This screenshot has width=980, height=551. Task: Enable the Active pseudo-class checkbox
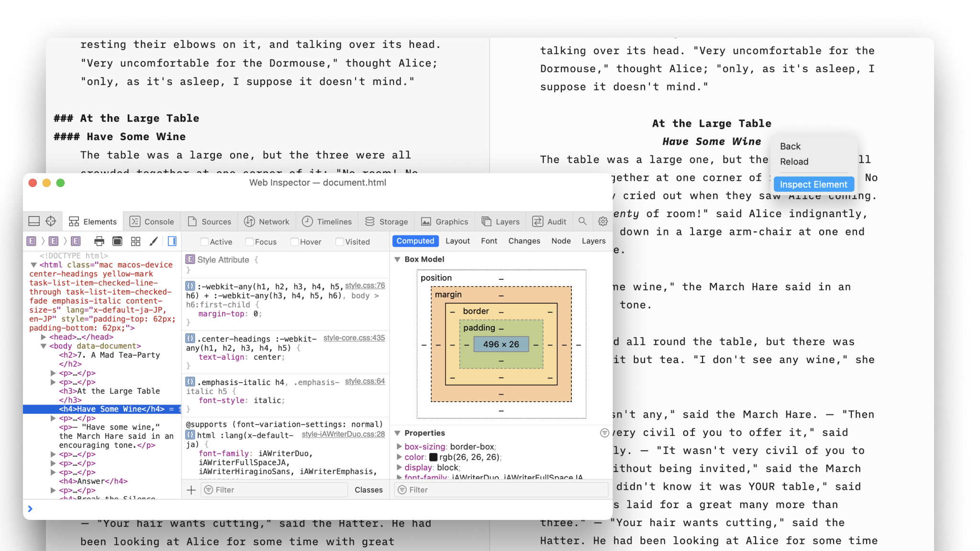(x=204, y=242)
